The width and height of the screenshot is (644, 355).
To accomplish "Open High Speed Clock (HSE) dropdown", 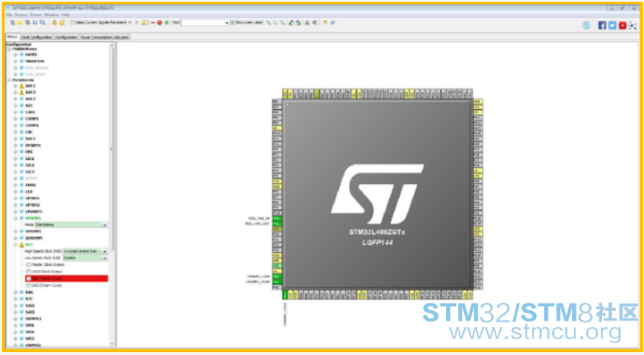I will (x=86, y=251).
